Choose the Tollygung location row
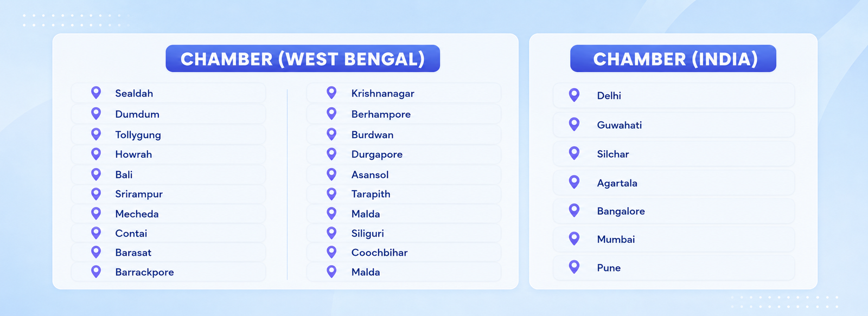The height and width of the screenshot is (316, 868). tap(168, 134)
